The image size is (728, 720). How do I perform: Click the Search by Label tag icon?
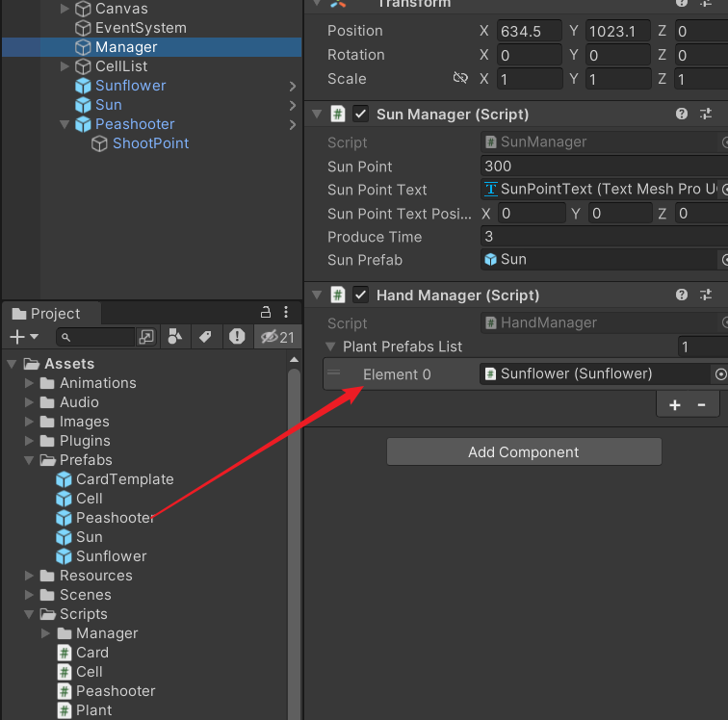pos(205,337)
